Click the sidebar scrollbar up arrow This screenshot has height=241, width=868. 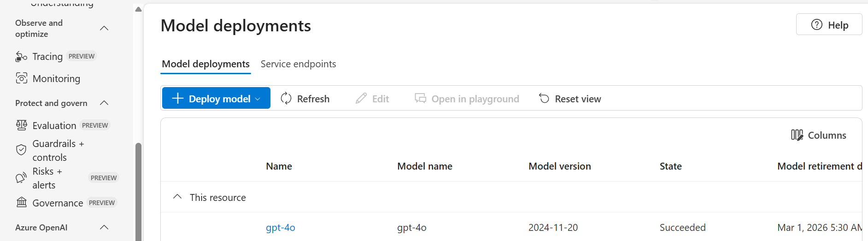(138, 9)
